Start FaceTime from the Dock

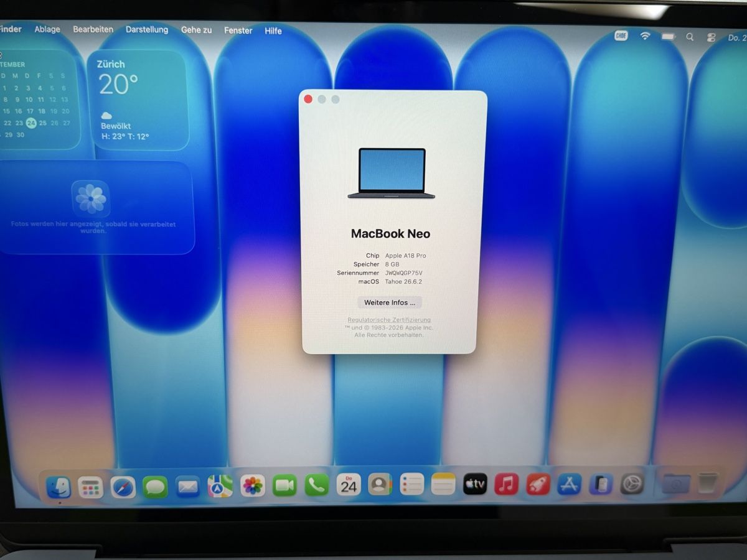pos(284,485)
